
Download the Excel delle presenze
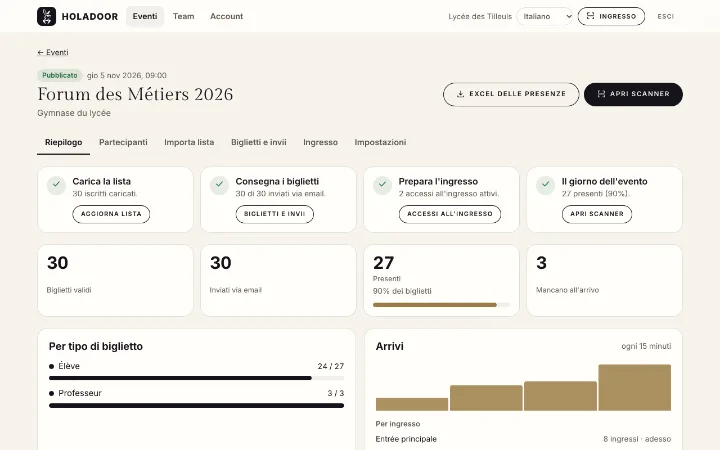[x=511, y=94]
